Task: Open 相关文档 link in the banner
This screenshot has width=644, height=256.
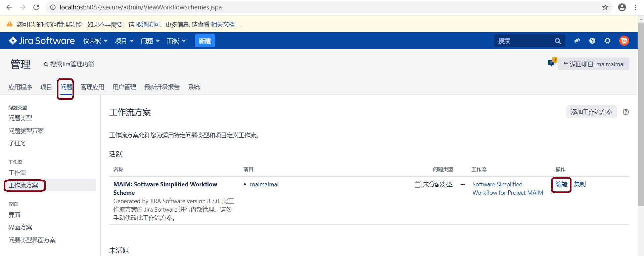Action: 223,24
